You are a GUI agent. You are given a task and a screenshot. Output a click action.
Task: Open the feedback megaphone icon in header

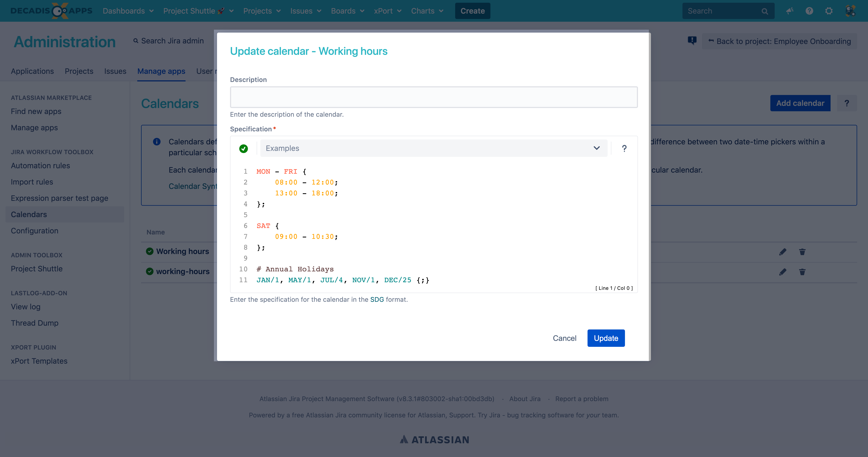click(790, 11)
